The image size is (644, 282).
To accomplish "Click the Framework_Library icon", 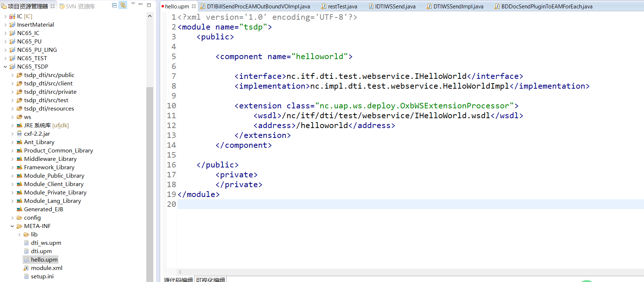I will point(19,167).
